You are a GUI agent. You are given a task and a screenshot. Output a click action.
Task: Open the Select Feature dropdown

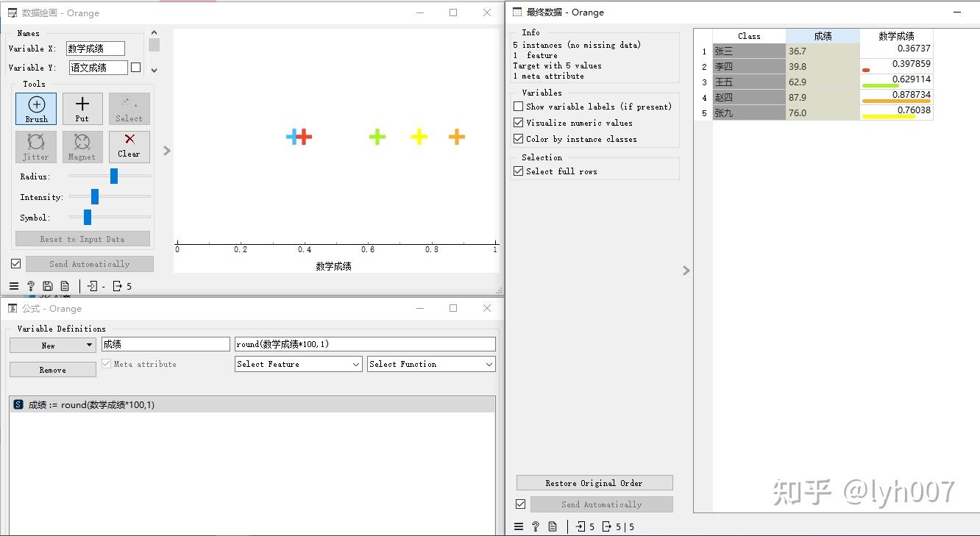(298, 363)
